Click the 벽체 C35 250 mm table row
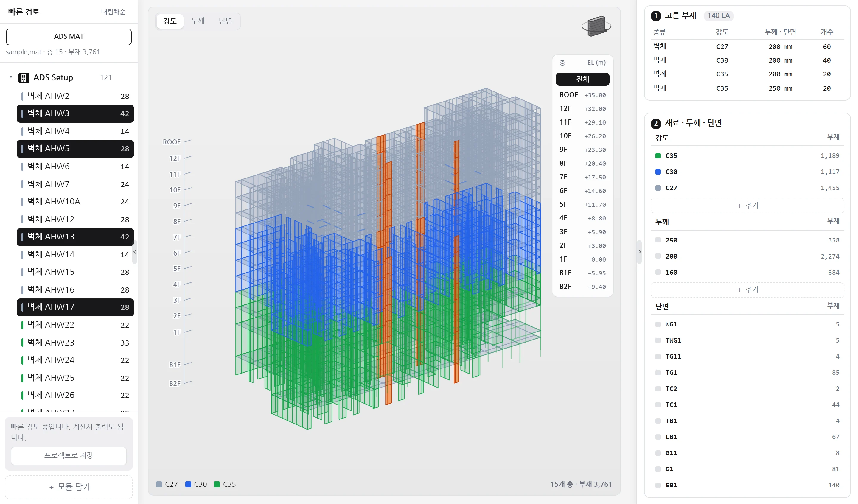858x504 pixels. (x=747, y=88)
